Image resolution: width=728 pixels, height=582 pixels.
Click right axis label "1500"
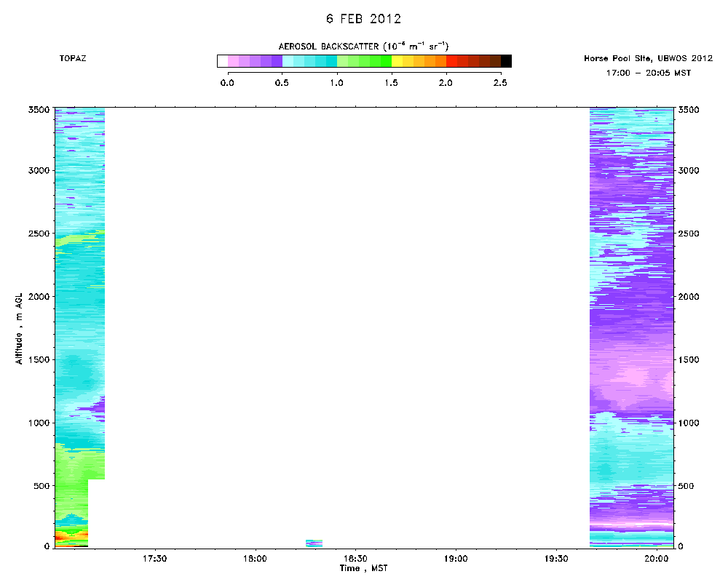coord(689,359)
